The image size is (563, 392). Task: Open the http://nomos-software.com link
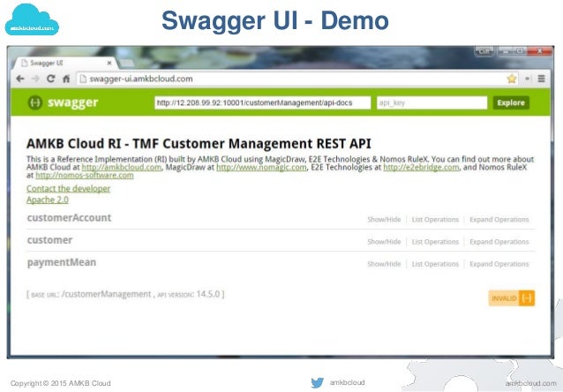[85, 176]
